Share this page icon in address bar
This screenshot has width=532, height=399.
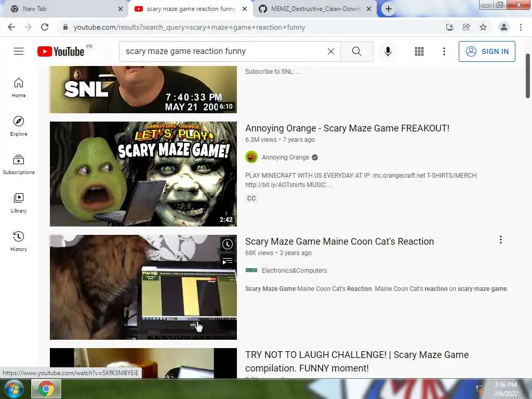467,27
